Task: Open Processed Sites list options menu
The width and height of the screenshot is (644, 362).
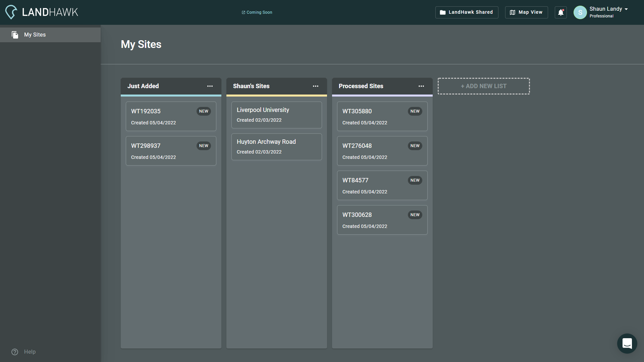Action: coord(421,86)
